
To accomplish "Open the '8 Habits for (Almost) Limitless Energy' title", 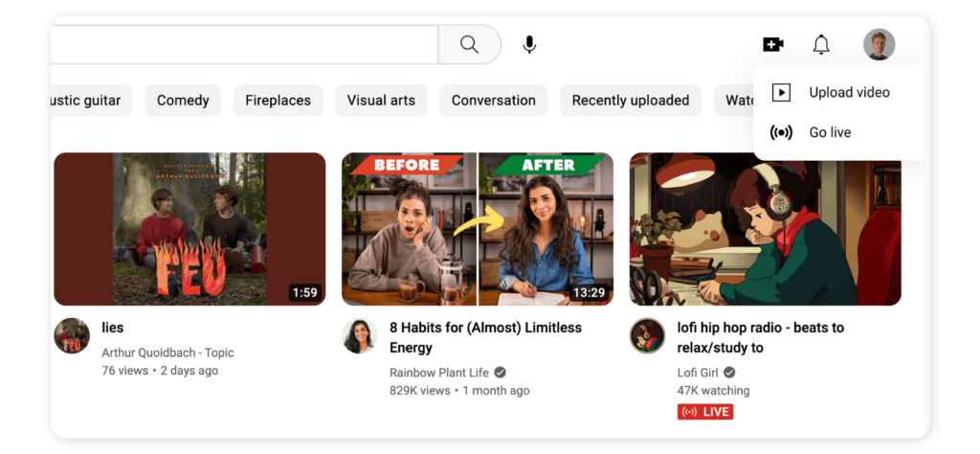I will (x=485, y=338).
